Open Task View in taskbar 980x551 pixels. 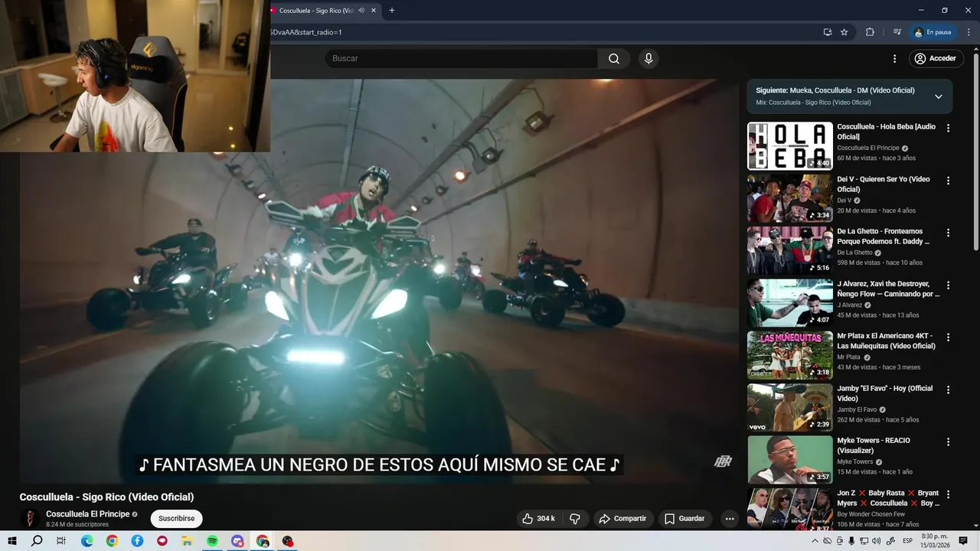click(x=61, y=541)
